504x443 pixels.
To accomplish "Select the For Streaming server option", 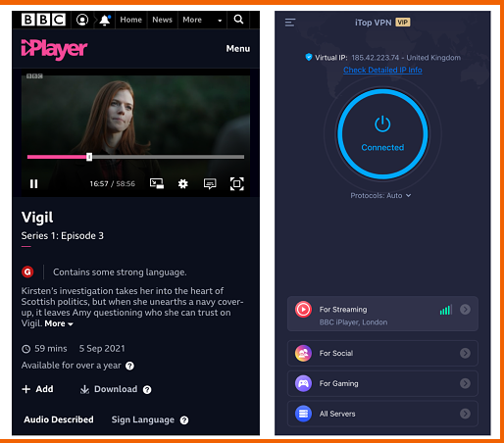I will (x=382, y=314).
